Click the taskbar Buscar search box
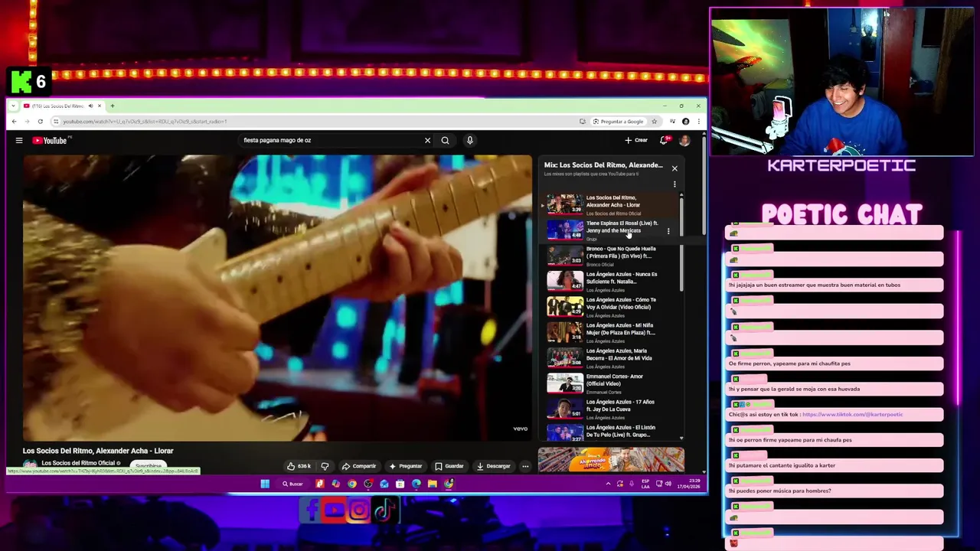The height and width of the screenshot is (551, 980). point(292,484)
